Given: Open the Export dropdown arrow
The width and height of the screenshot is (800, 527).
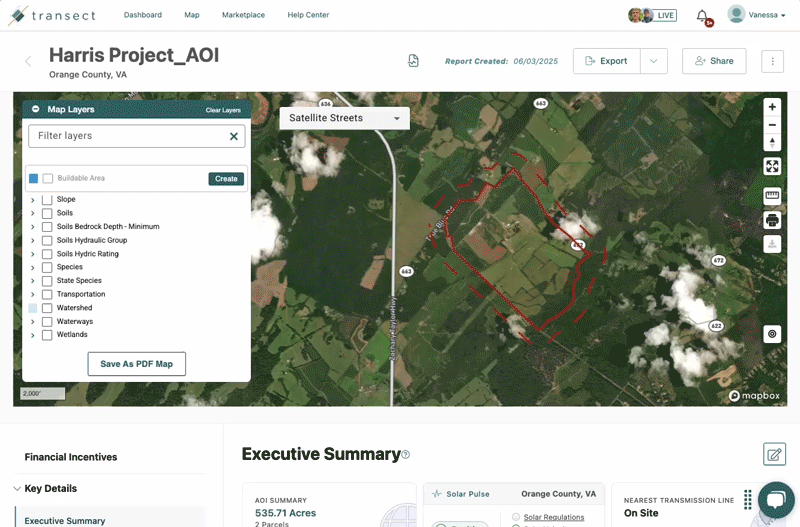Looking at the screenshot, I should pyautogui.click(x=654, y=61).
